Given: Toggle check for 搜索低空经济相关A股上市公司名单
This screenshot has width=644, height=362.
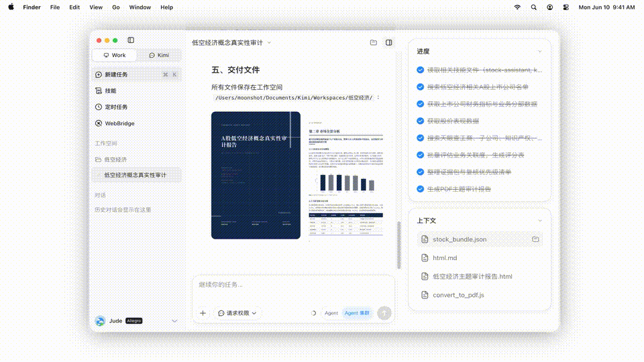Looking at the screenshot, I should coord(420,87).
